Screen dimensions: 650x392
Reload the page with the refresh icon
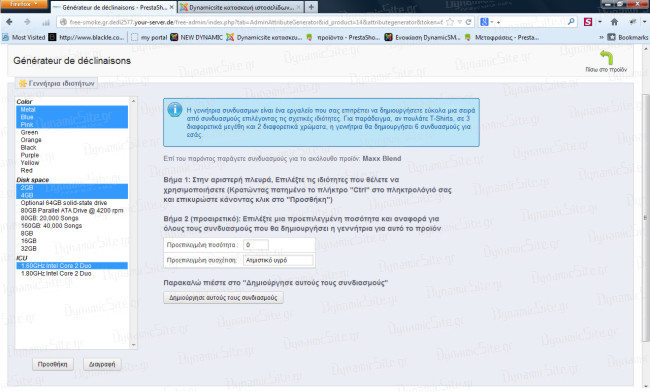468,22
